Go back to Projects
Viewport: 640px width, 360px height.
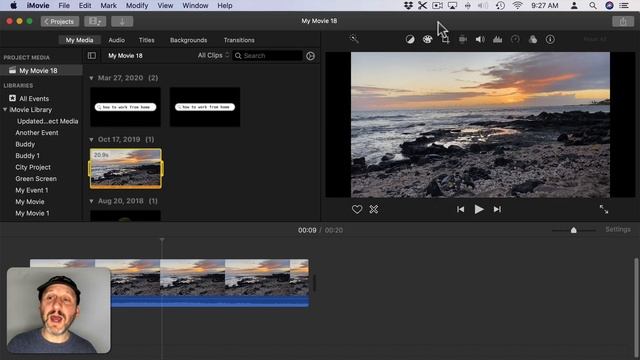(x=60, y=21)
